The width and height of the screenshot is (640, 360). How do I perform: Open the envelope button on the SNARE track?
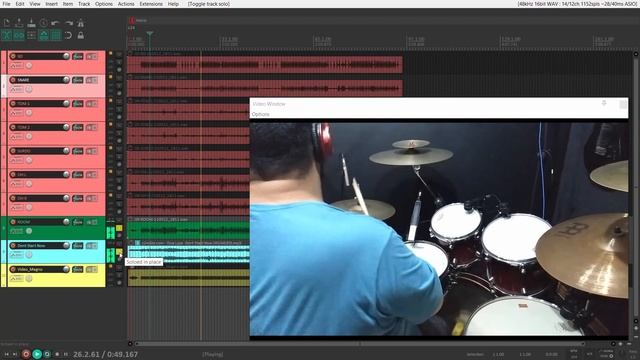(17, 89)
